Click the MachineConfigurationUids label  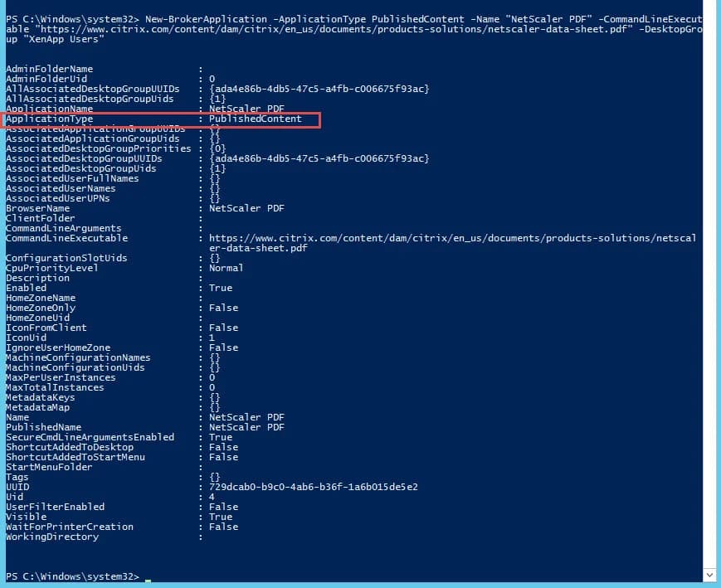[75, 367]
